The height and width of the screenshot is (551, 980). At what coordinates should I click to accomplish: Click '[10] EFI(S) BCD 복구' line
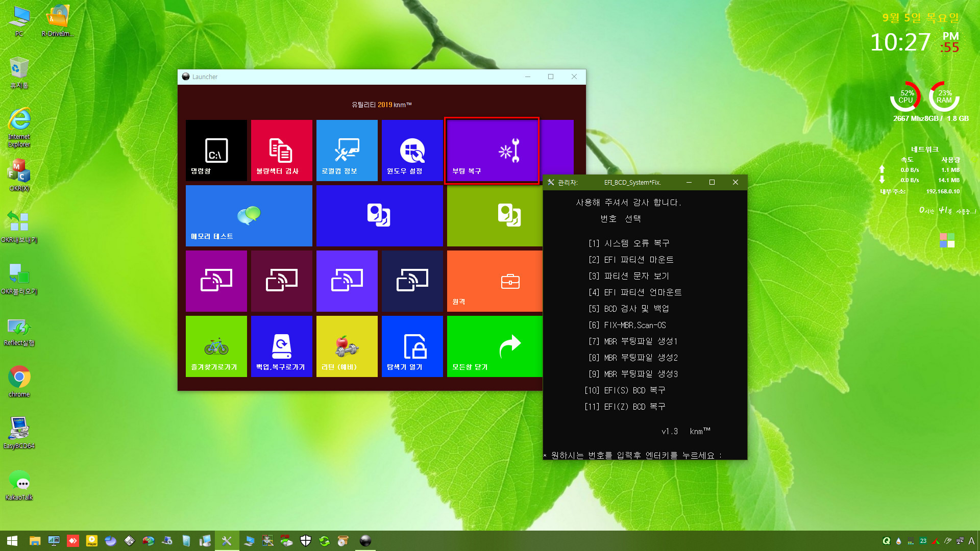(625, 390)
